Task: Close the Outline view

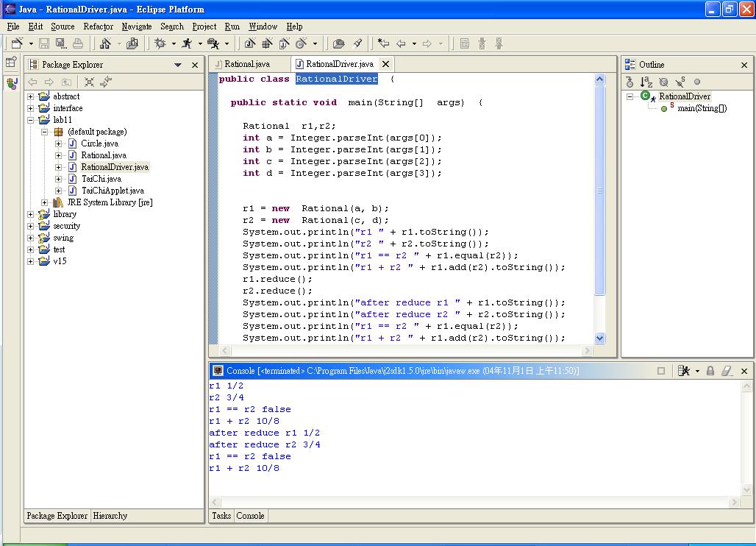Action: click(744, 65)
